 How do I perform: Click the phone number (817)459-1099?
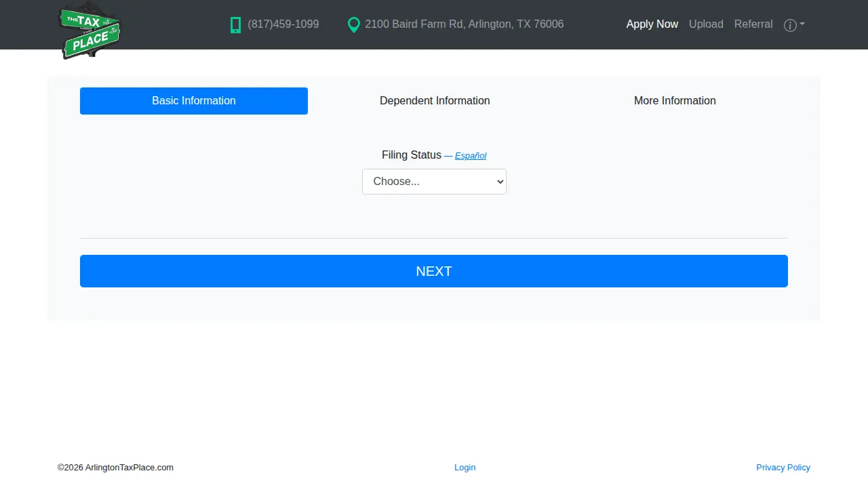coord(283,24)
